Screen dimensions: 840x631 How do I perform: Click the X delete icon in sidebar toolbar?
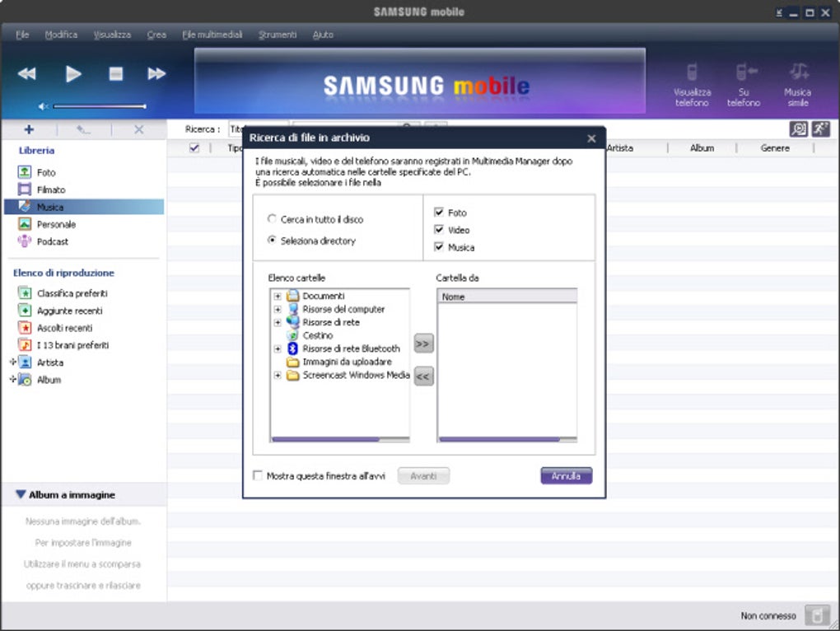click(x=138, y=129)
